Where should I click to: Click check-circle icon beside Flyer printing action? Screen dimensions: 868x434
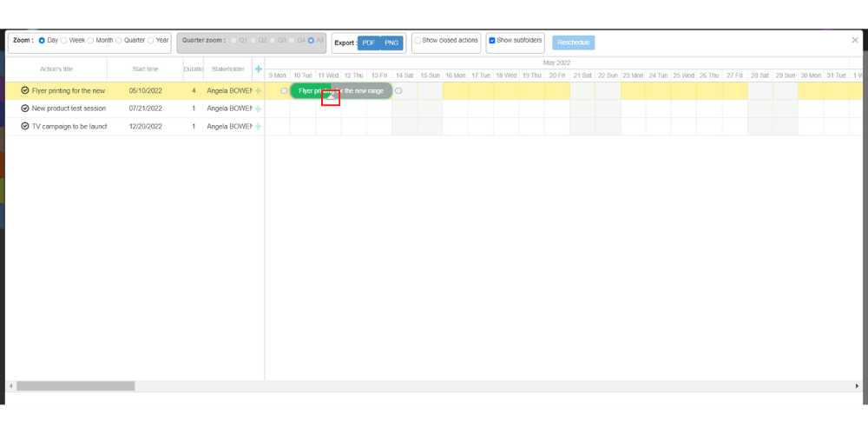tap(25, 90)
